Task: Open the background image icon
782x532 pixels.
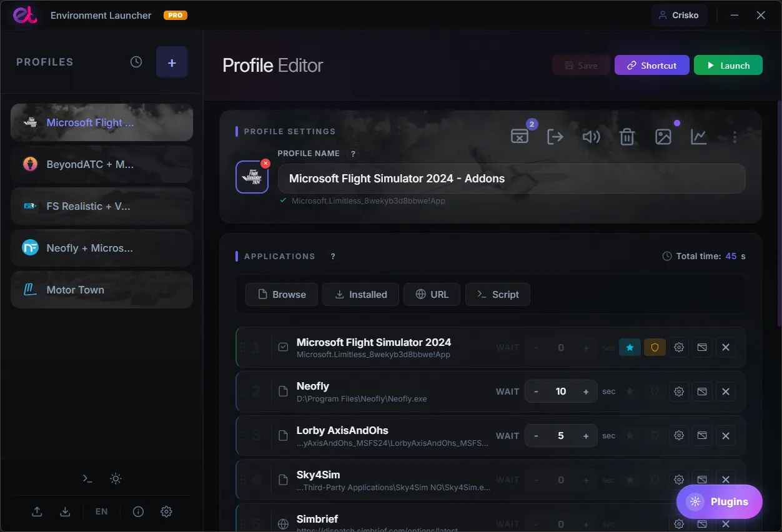Action: 663,136
